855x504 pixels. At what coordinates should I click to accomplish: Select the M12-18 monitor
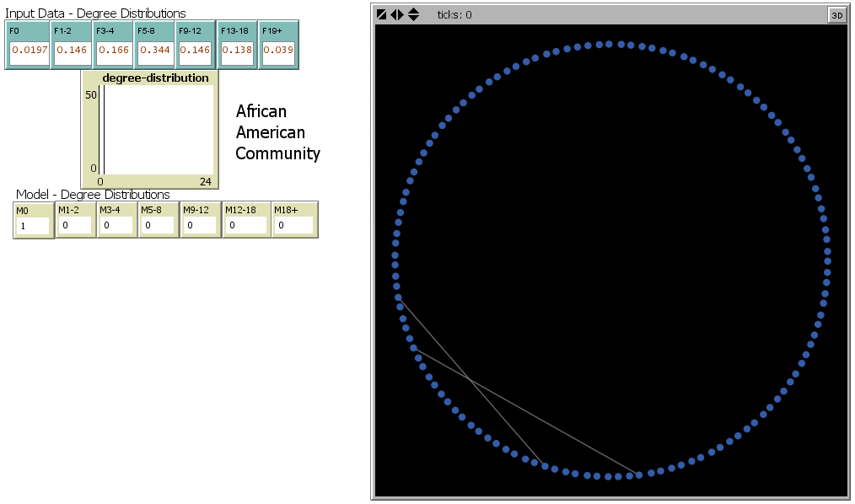click(x=246, y=225)
